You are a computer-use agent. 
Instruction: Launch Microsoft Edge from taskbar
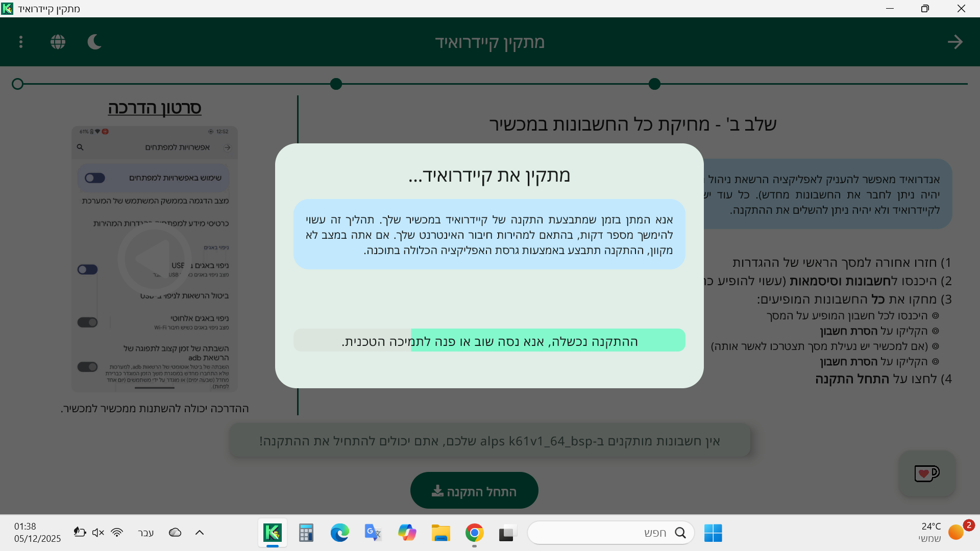(339, 533)
